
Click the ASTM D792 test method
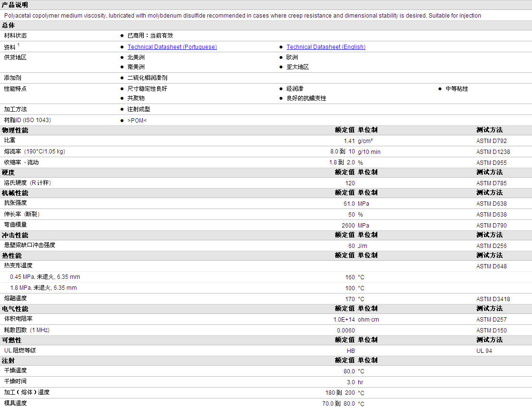coord(491,141)
